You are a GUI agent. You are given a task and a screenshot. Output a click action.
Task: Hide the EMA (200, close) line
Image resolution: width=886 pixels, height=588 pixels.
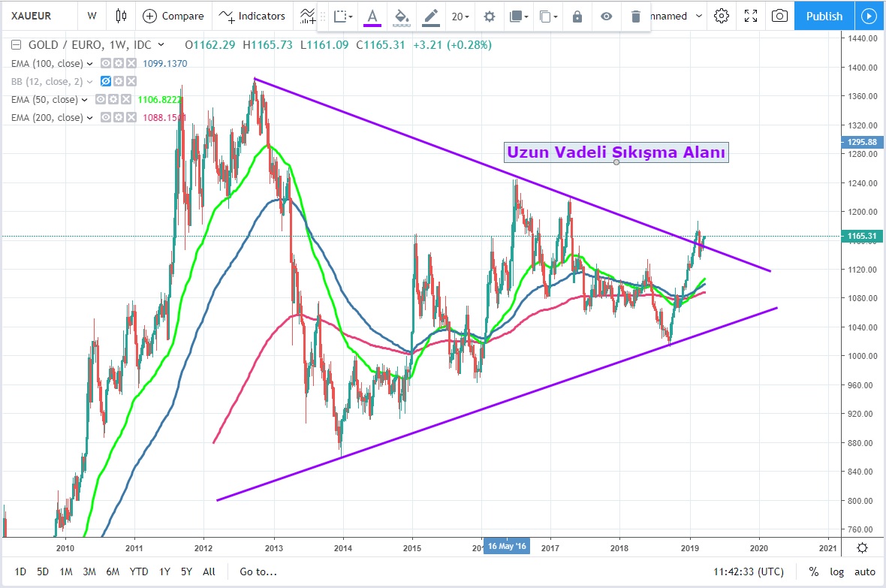click(x=106, y=118)
